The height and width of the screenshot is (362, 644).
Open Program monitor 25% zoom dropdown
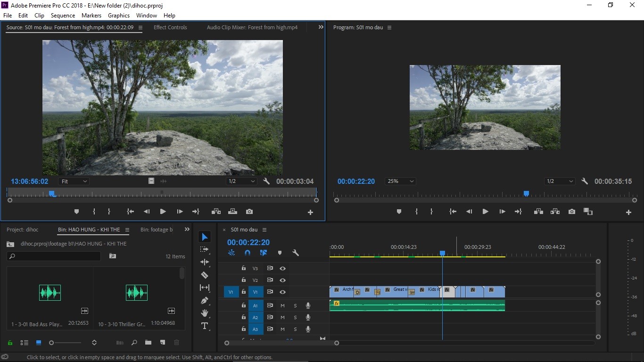(x=401, y=181)
